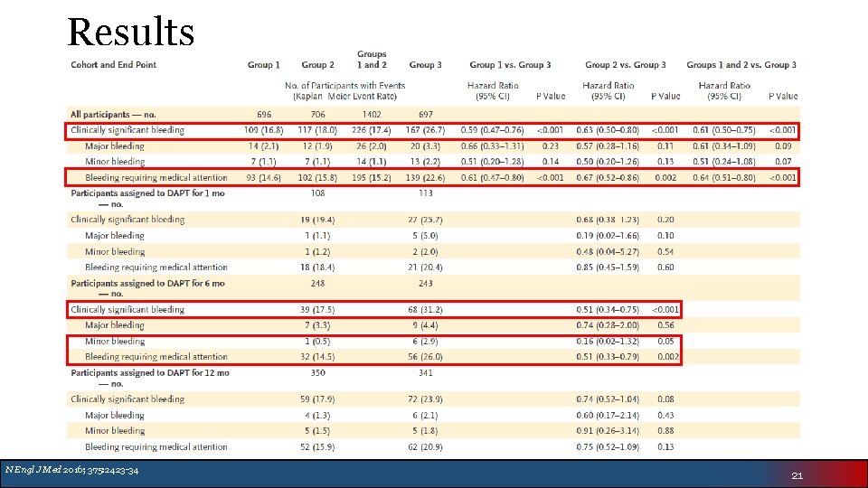Click hazard ratio "0.91 (0.26–3.14)"

tap(608, 431)
